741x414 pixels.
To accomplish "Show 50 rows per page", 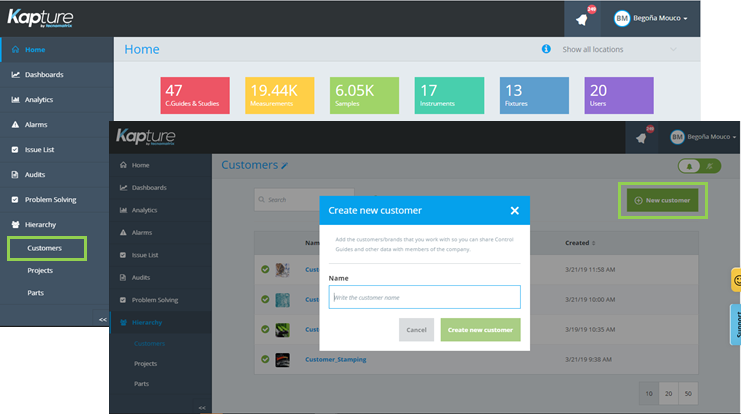I will [x=688, y=394].
